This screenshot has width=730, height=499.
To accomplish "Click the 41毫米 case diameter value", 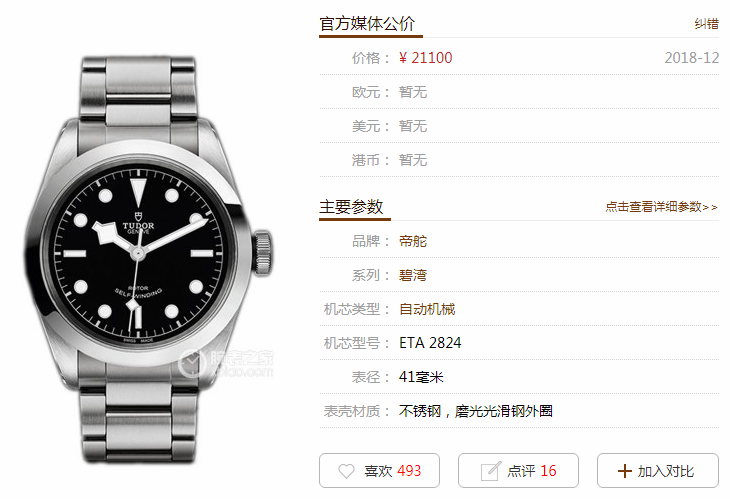I will pos(421,377).
